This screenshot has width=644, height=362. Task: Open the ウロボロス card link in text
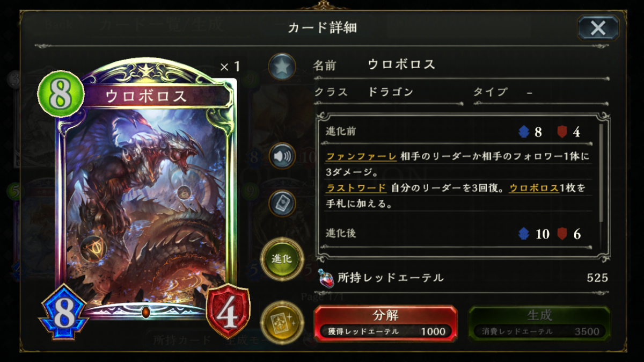(534, 188)
